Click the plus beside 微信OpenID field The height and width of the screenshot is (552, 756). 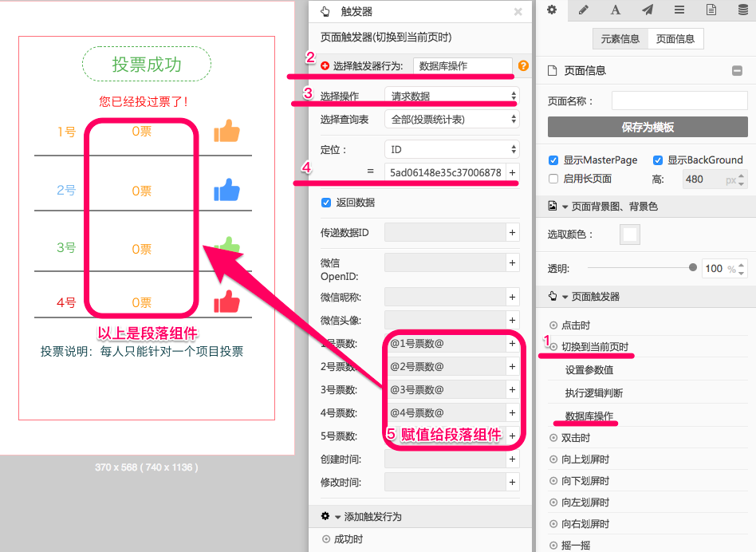(512, 262)
